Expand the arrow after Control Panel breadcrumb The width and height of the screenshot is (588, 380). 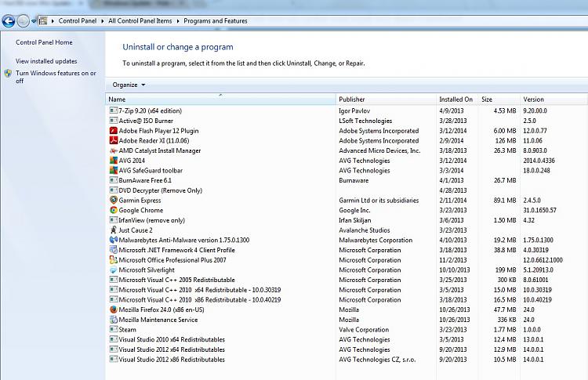coord(103,21)
